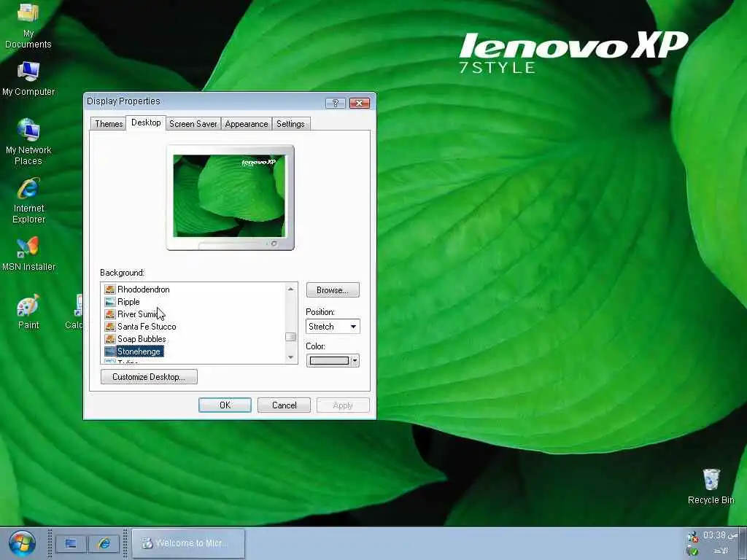Click the Cancel button
This screenshot has height=560, width=747.
pos(284,405)
